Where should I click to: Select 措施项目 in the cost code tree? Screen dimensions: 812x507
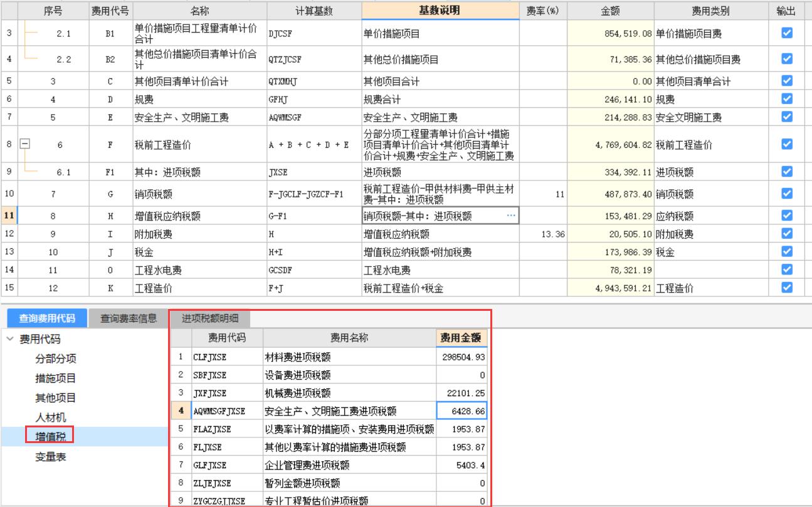coord(56,379)
